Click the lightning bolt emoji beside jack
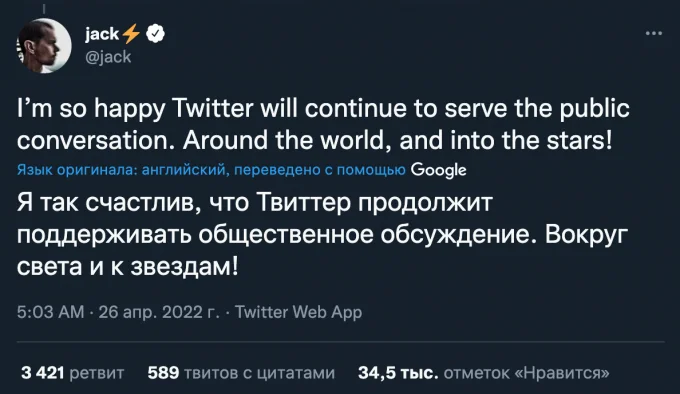Viewport: 680px width, 394px height. tap(131, 34)
